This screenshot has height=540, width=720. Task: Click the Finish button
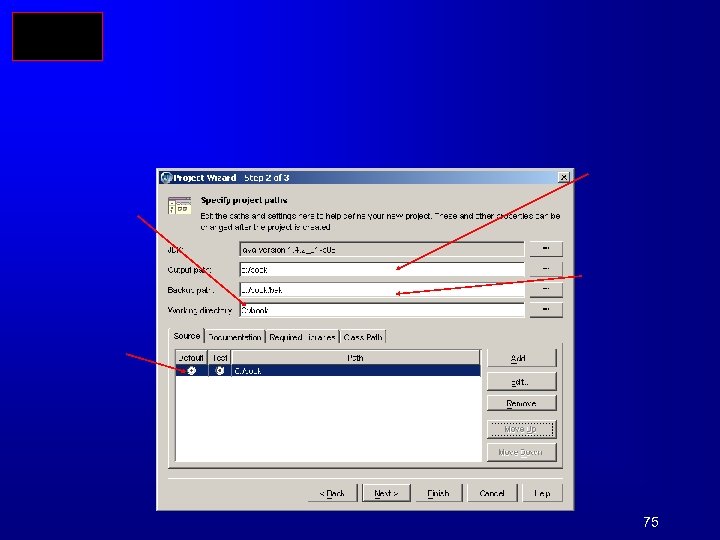438,493
